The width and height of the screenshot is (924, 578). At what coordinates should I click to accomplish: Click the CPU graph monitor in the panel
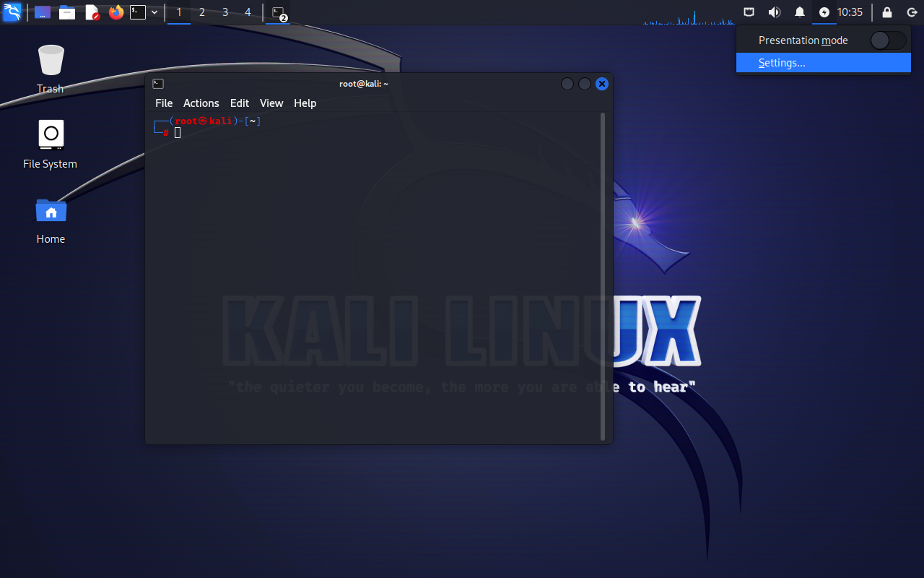click(x=690, y=16)
